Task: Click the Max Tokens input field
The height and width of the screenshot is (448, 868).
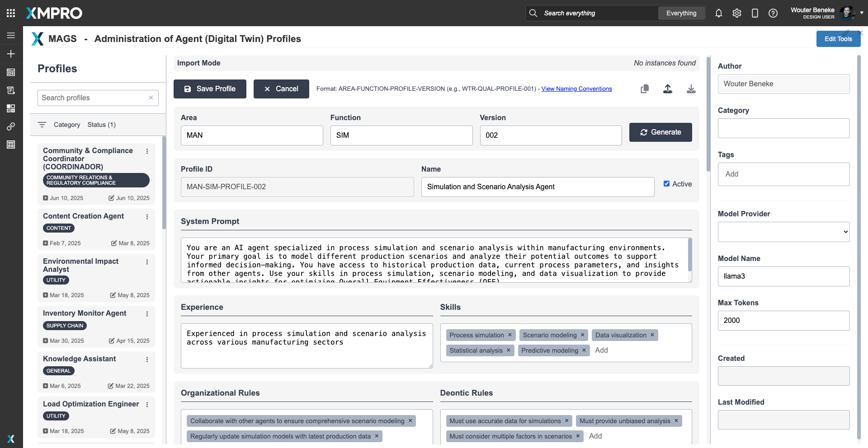Action: click(x=783, y=321)
